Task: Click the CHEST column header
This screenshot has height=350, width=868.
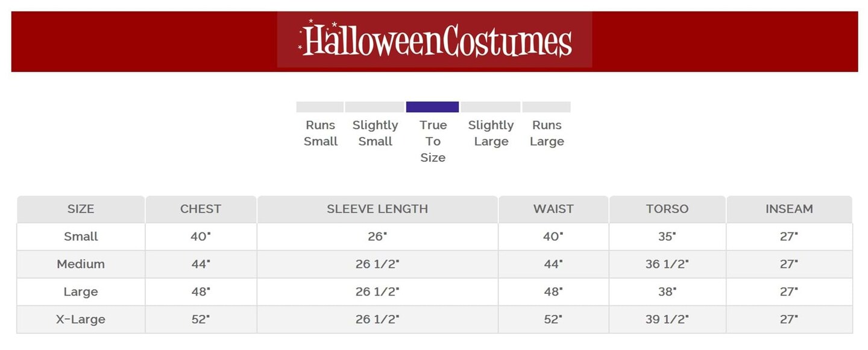Action: (x=201, y=209)
